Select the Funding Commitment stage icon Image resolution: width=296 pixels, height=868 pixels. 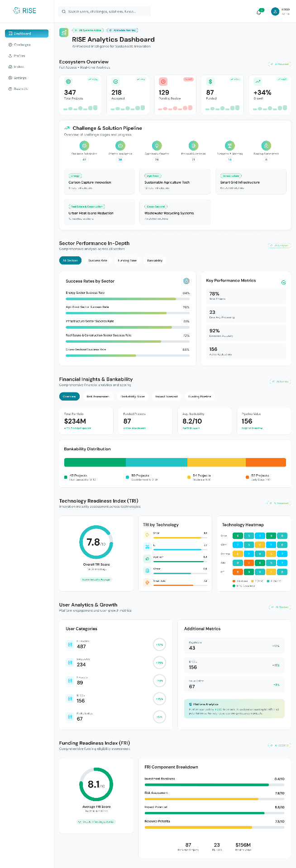point(266,146)
